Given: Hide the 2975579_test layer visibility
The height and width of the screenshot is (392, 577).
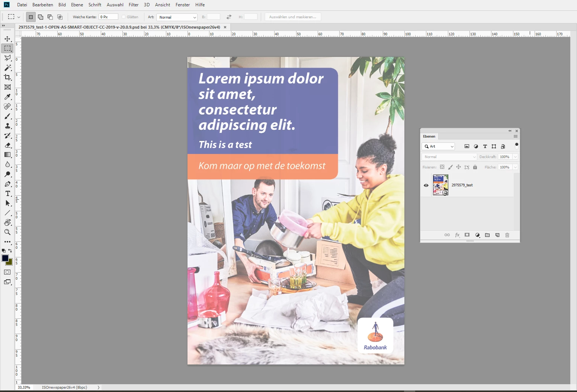Looking at the screenshot, I should 426,185.
